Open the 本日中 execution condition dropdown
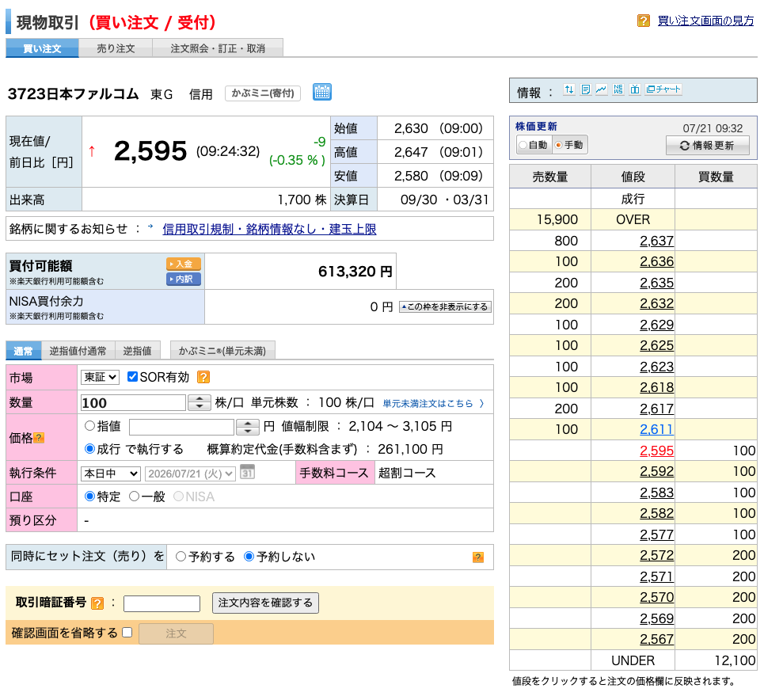Image resolution: width=764 pixels, height=700 pixels. pos(111,474)
